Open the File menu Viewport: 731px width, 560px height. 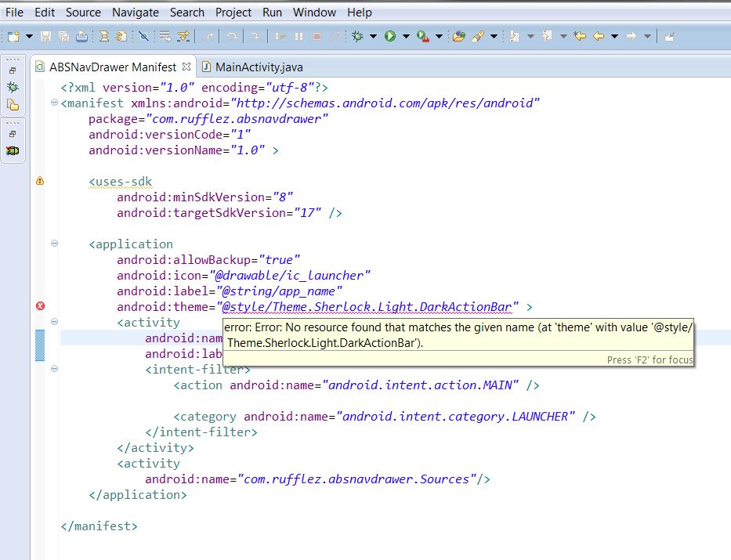(x=14, y=12)
